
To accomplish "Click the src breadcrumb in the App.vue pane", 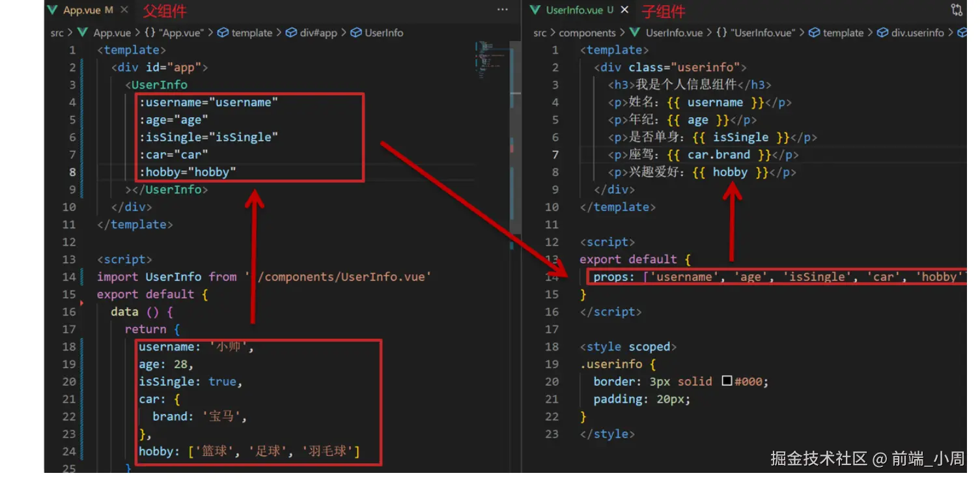I will point(57,33).
